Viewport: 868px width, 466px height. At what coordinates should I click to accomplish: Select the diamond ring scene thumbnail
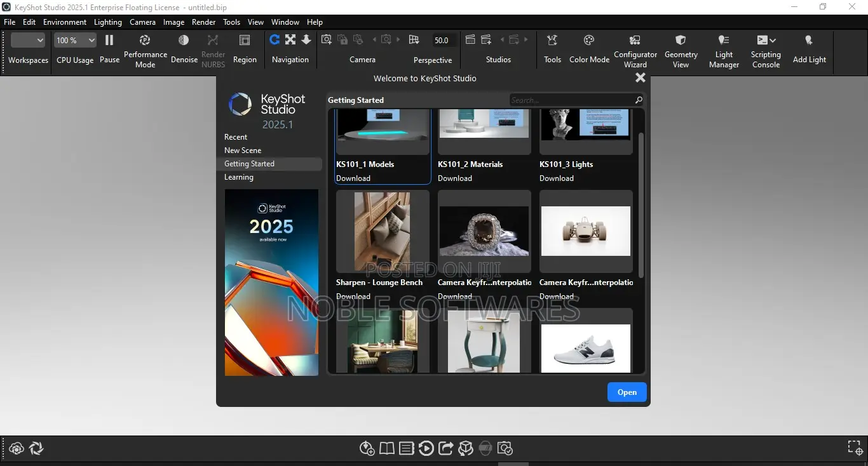tap(484, 231)
